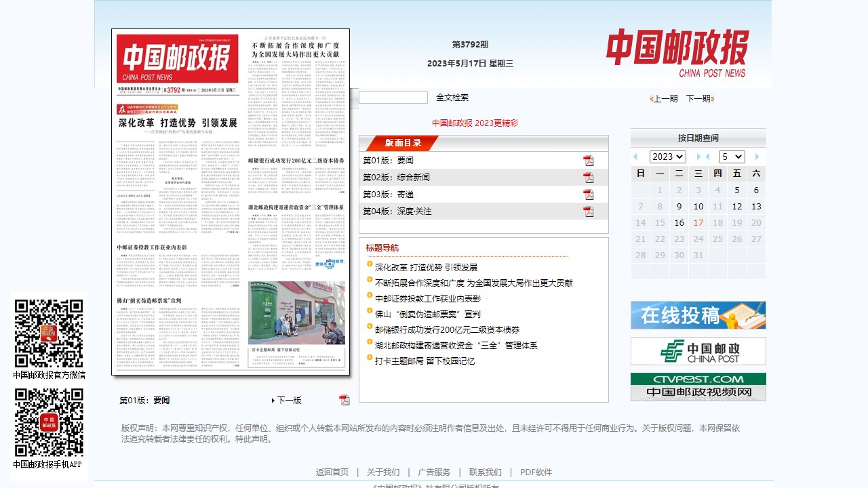Select May 17 in the calendar

pyautogui.click(x=698, y=222)
